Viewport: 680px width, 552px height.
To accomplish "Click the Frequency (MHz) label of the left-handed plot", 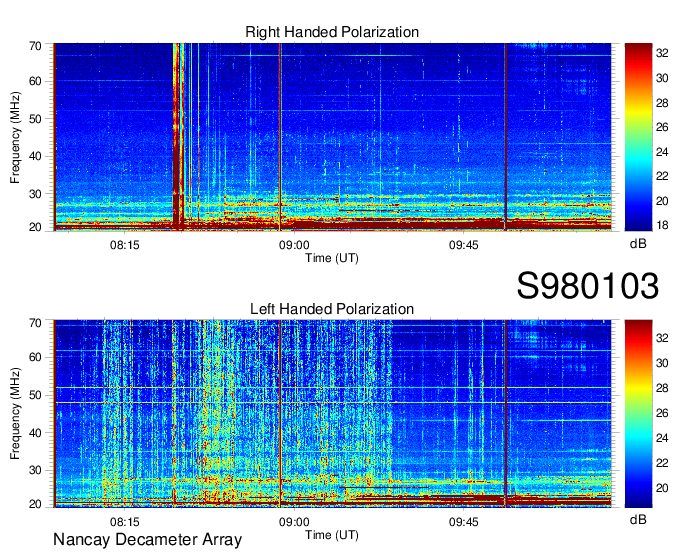I will tap(15, 414).
